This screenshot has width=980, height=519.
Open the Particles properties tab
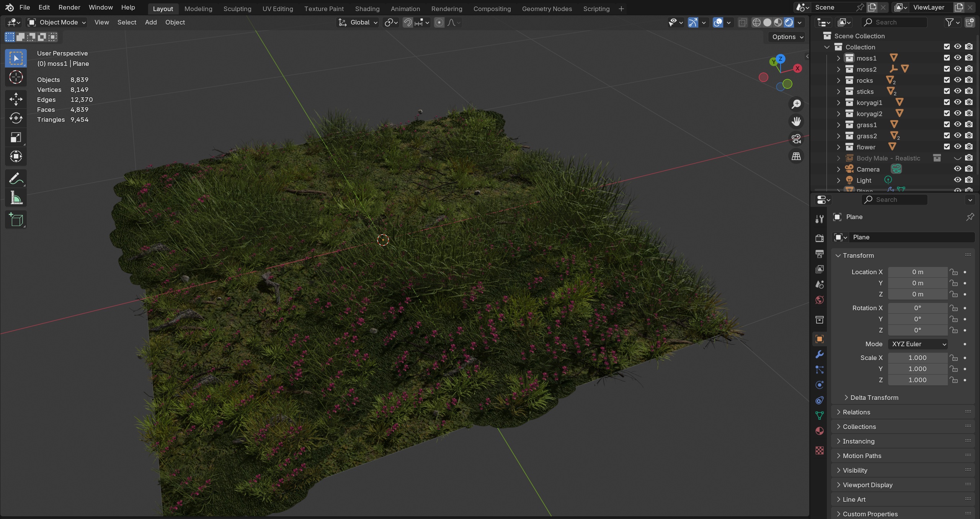click(819, 370)
